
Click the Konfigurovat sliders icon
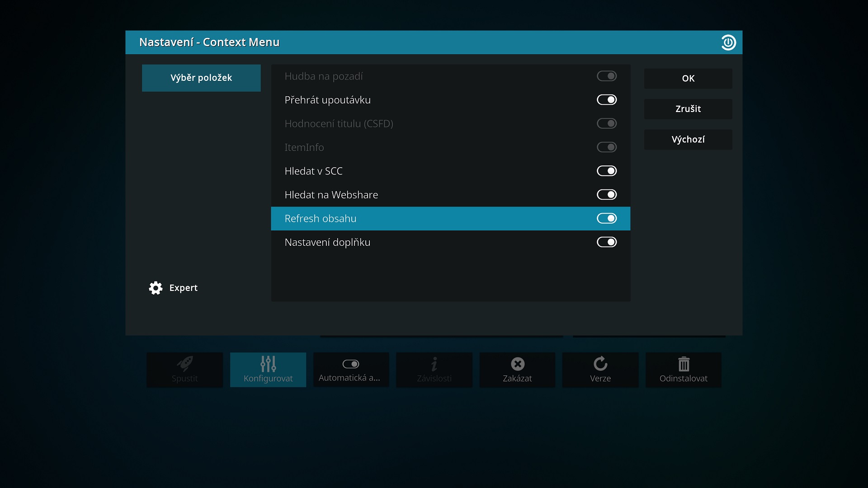click(268, 364)
